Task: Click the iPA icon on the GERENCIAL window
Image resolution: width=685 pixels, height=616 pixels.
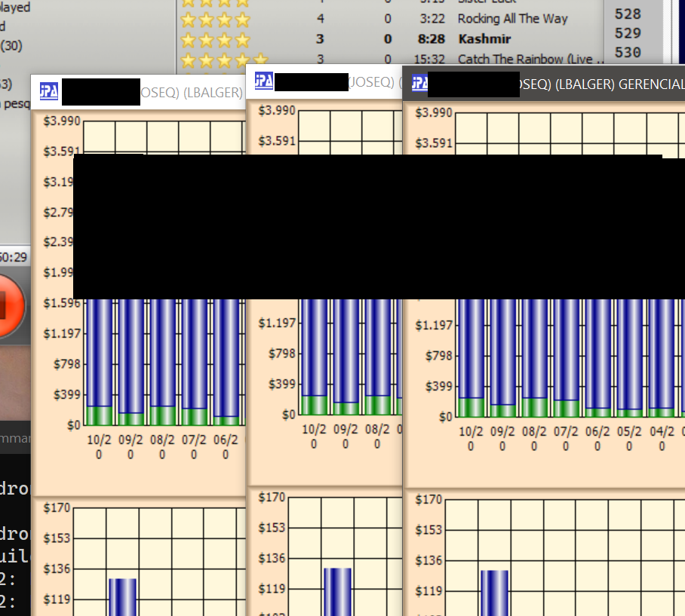Action: [x=419, y=84]
